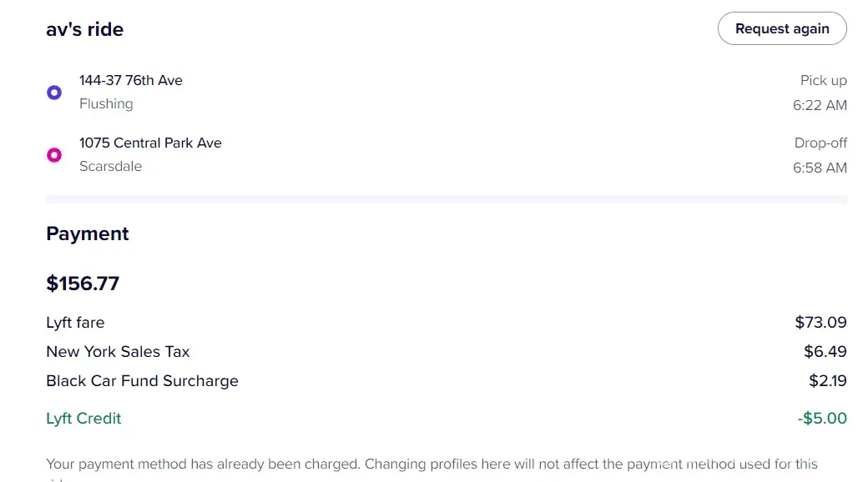Screen dimensions: 868x482
Task: Click the Black Car Fund Surcharge label
Action: click(x=142, y=381)
